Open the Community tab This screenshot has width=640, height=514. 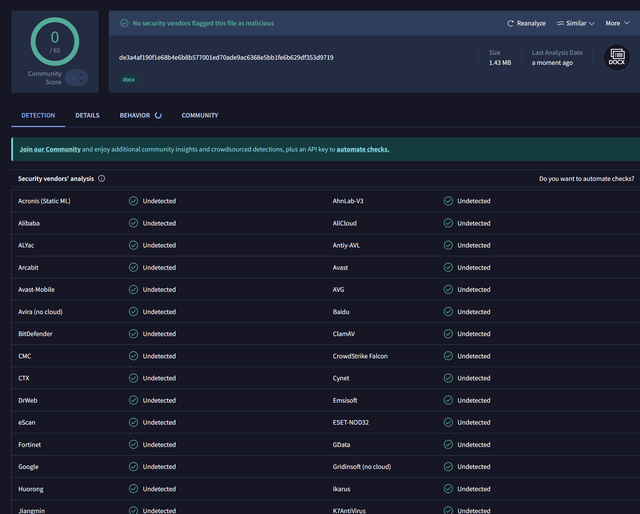(x=200, y=116)
